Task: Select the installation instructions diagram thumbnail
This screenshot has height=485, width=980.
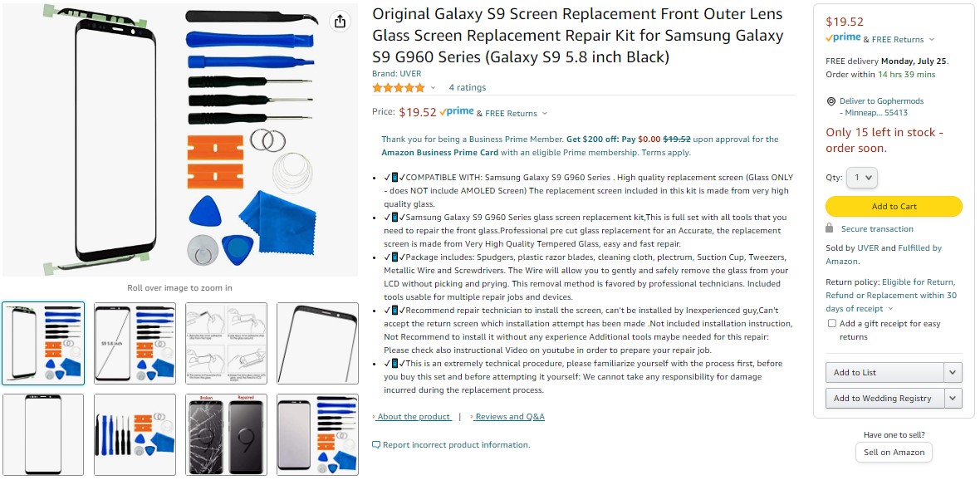Action: coord(226,343)
